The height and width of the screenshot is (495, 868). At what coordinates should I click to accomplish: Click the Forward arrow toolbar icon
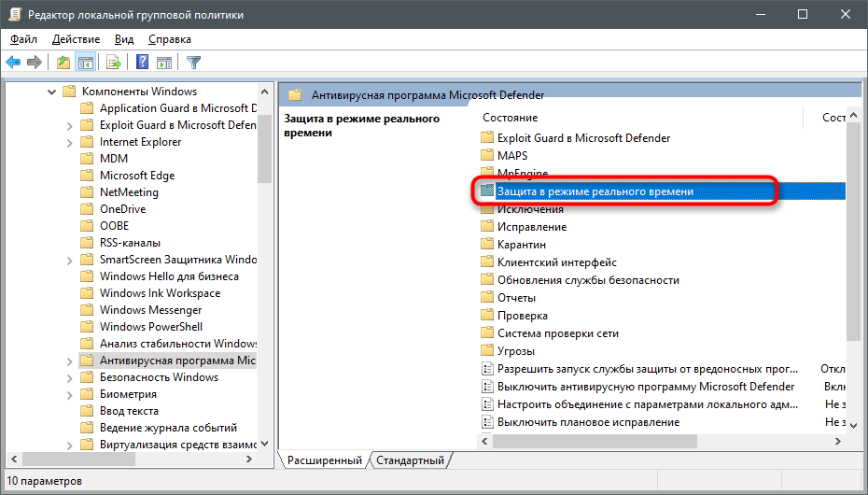click(x=35, y=63)
